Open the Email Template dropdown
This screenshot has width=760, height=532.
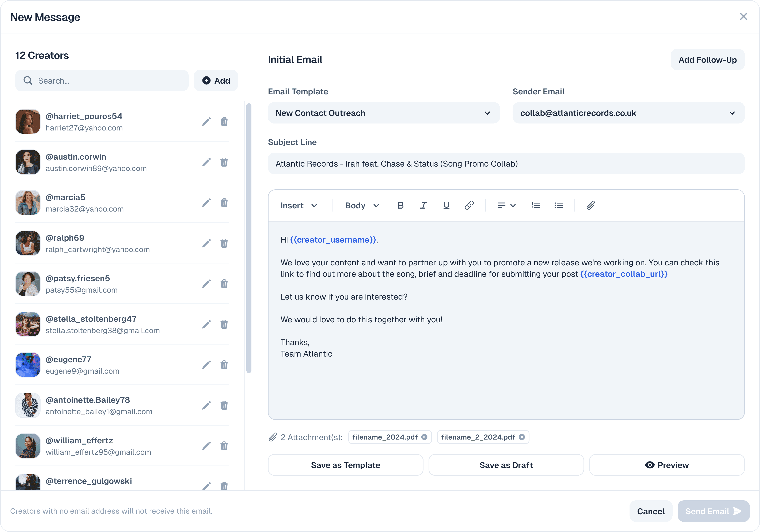383,113
